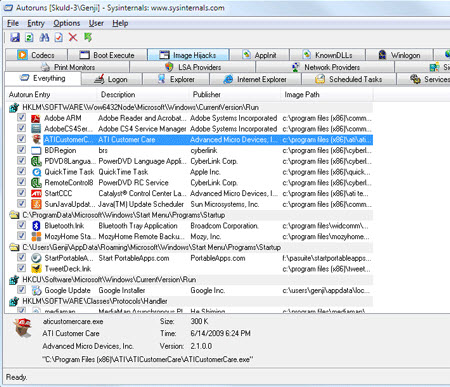Click the HKCU Run registry key icon

14,280
